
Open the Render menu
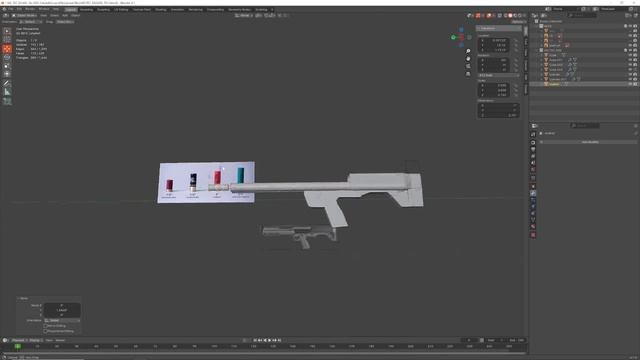(30, 9)
